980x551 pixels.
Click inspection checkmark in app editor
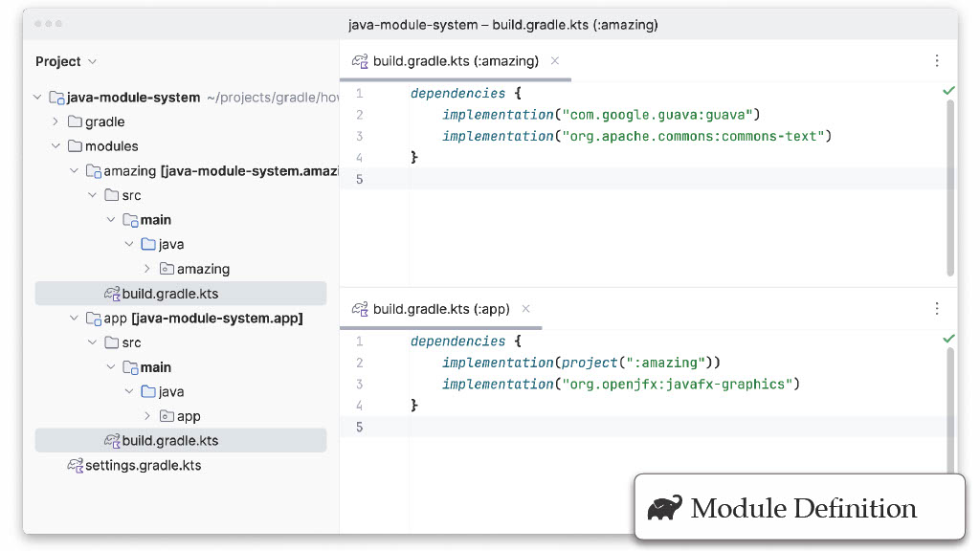(x=948, y=339)
